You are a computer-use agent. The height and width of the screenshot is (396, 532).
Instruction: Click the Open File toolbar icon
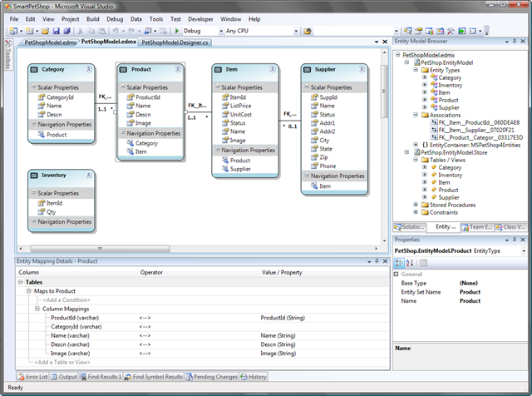45,31
